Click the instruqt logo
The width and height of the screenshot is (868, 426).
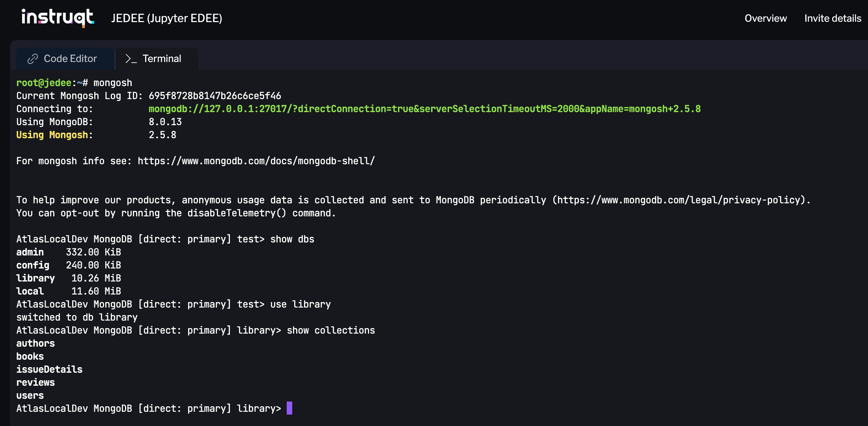[58, 17]
